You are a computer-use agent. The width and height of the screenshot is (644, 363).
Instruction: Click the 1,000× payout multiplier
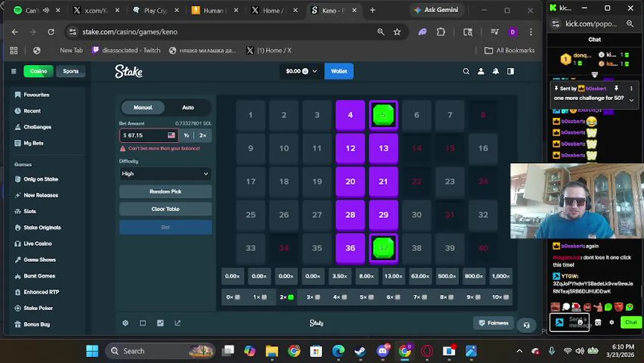(501, 276)
